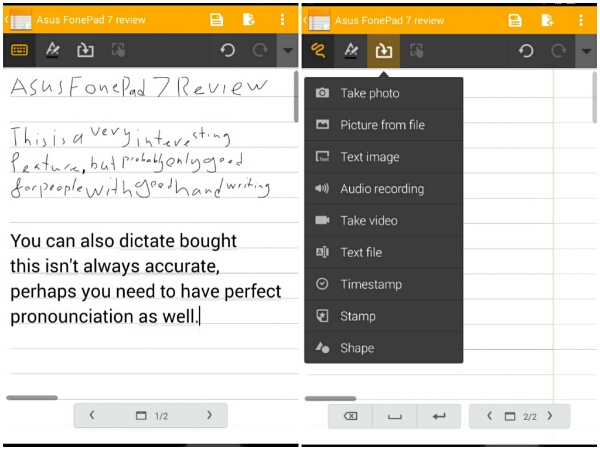Open overflow menu in right screen

[x=581, y=20]
